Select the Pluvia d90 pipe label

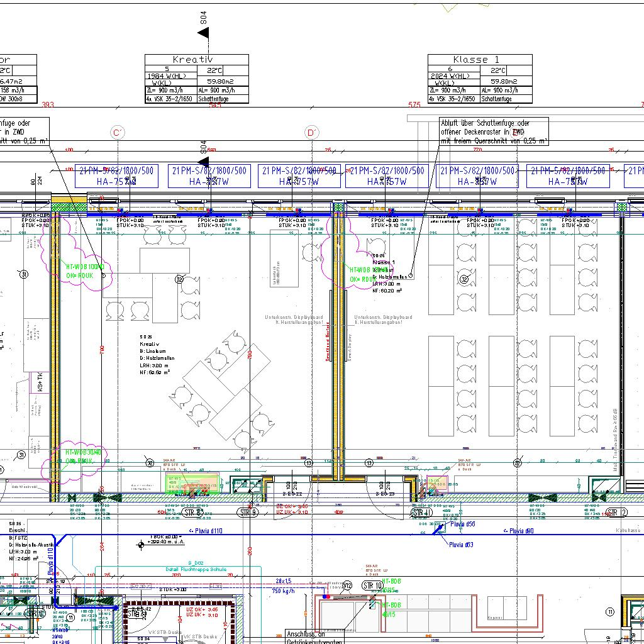point(521,531)
